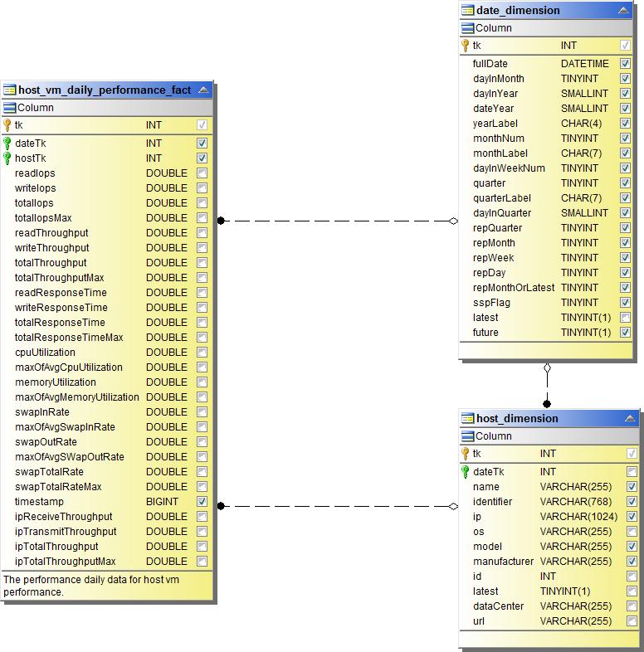
Task: Toggle checkbox for future row
Action: (625, 333)
